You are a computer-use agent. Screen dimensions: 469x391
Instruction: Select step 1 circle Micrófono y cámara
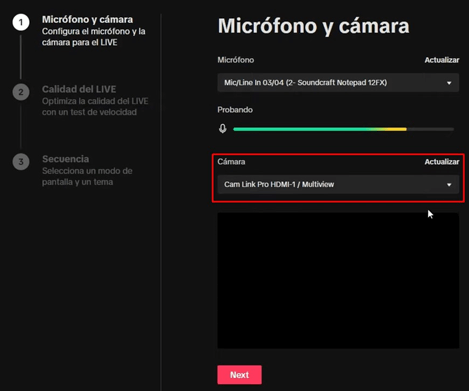pyautogui.click(x=21, y=22)
